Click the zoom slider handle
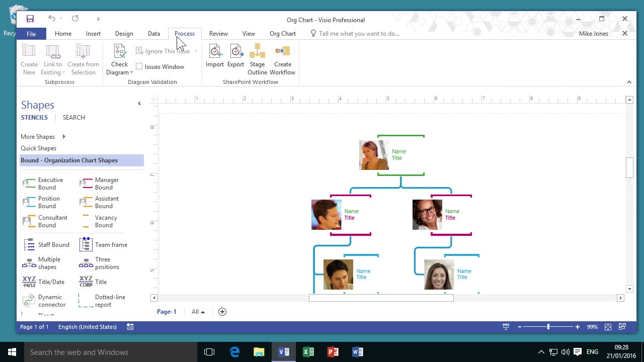This screenshot has height=362, width=644. coord(548,327)
